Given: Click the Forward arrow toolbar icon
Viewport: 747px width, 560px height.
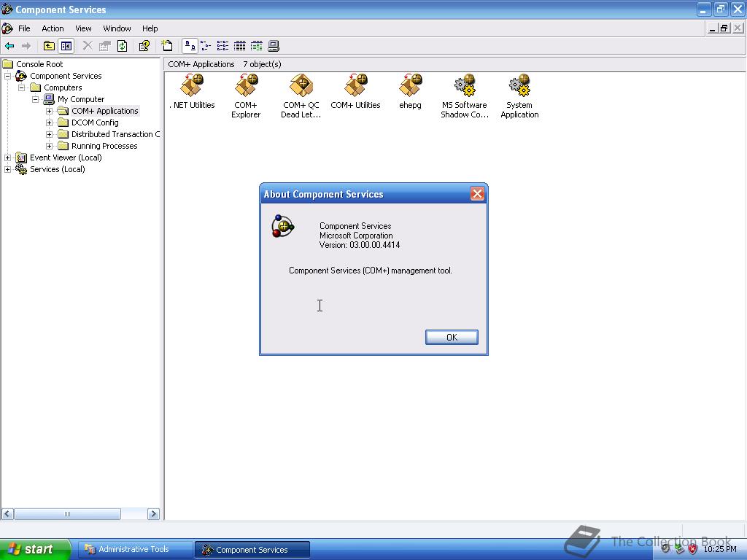Looking at the screenshot, I should pos(26,46).
